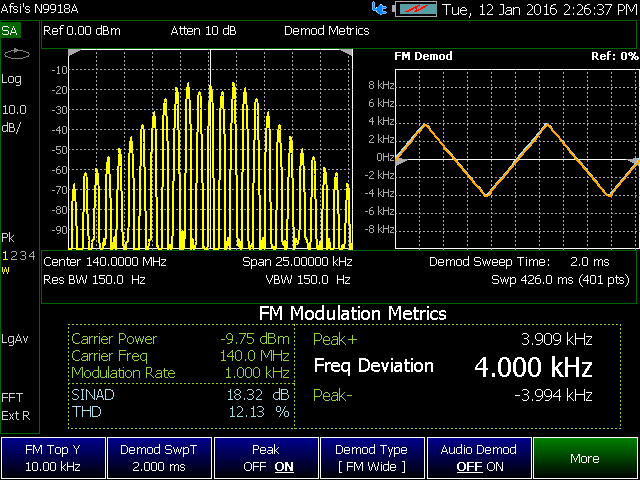Image resolution: width=640 pixels, height=480 pixels.
Task: Click the continuous sweep icon below SA
Action: [x=16, y=54]
